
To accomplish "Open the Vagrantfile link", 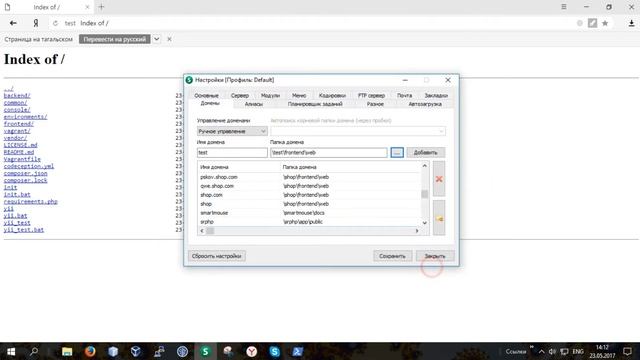I will coord(22,159).
